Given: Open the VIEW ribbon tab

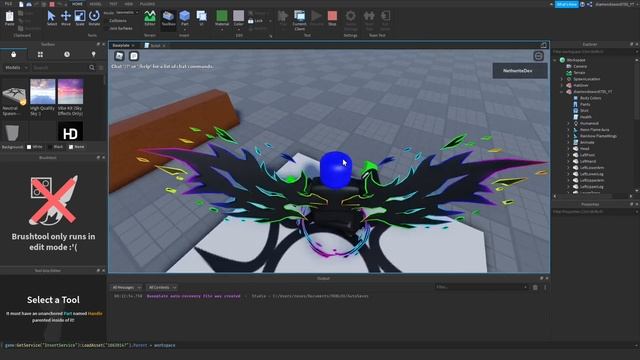Looking at the screenshot, I should (x=129, y=4).
